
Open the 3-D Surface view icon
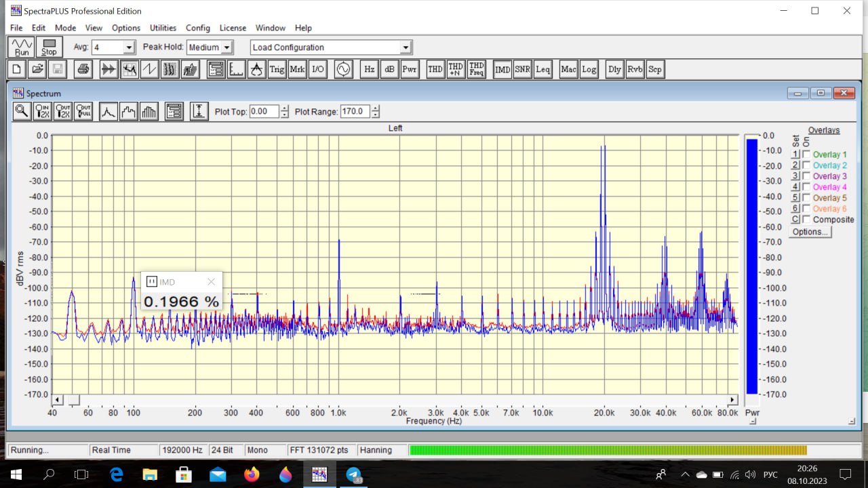190,69
